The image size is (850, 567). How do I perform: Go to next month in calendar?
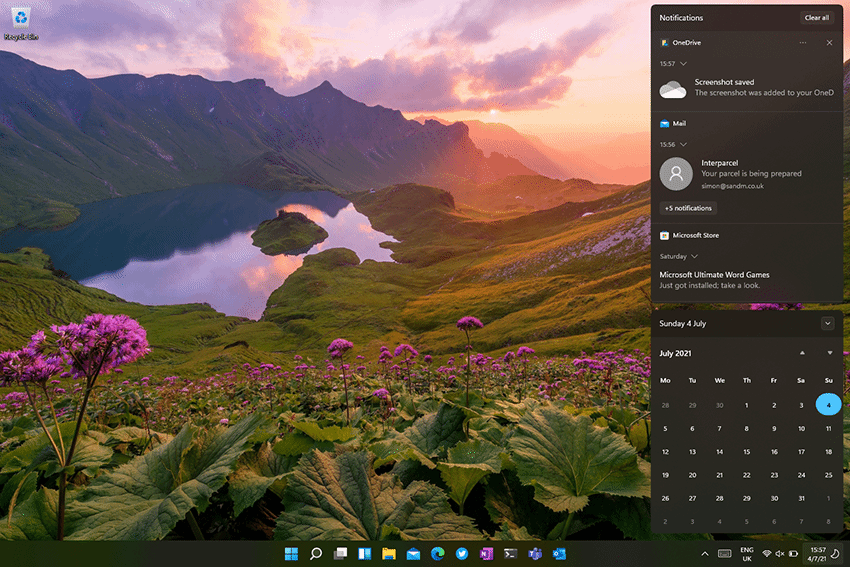829,353
